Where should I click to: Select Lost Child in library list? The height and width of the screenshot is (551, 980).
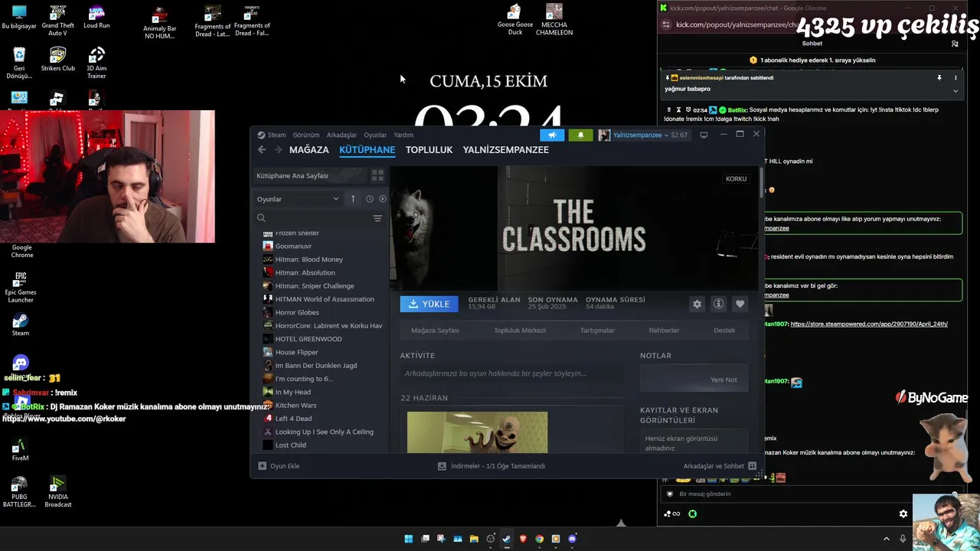290,445
